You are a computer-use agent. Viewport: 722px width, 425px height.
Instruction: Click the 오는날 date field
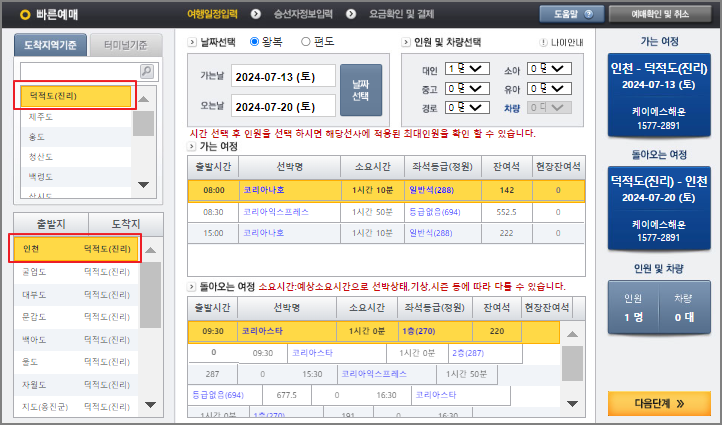click(x=283, y=106)
